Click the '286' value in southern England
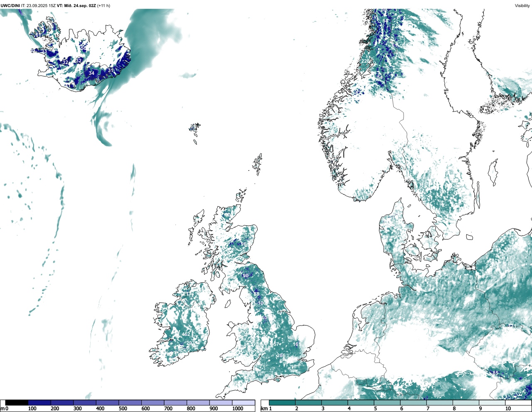This screenshot has height=412, width=532. coord(281,355)
